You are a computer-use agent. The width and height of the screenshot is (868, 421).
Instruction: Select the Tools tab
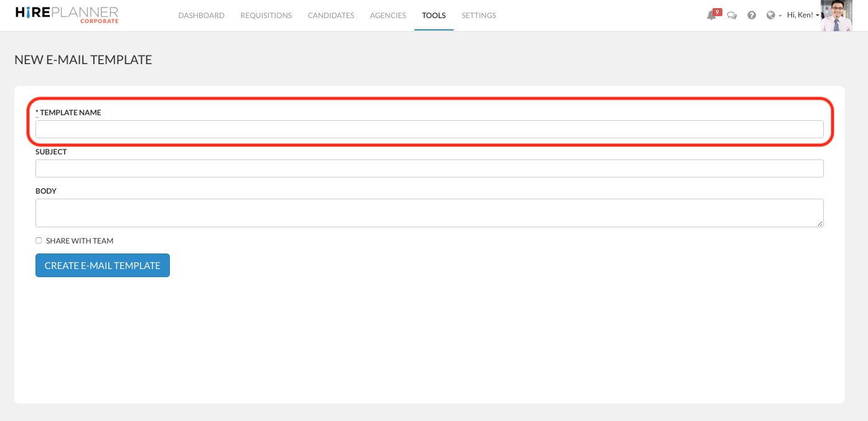434,16
